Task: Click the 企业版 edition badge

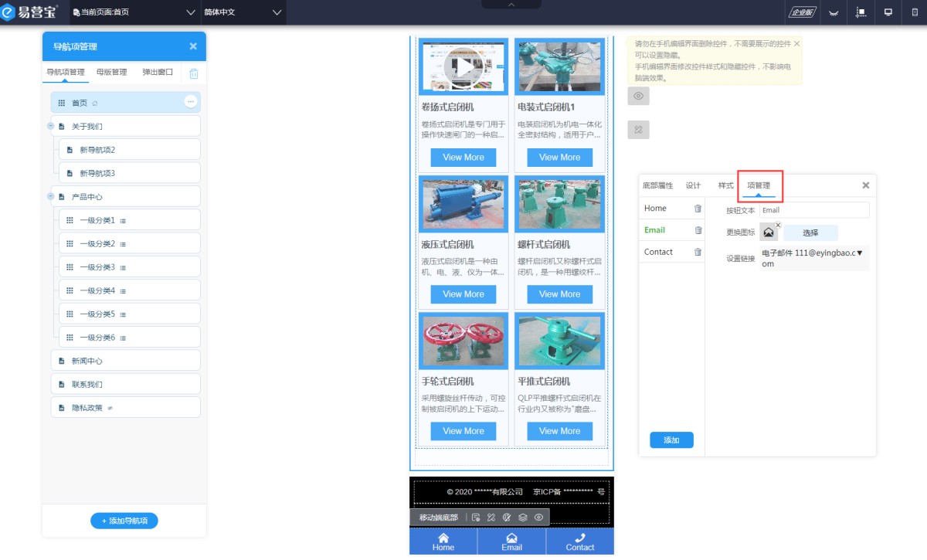Action: click(x=802, y=12)
